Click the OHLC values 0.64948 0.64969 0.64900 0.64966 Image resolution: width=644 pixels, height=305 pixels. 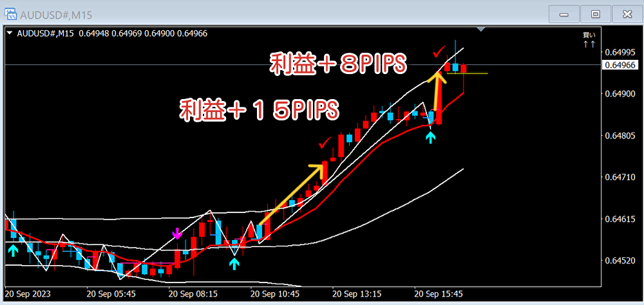tap(144, 33)
